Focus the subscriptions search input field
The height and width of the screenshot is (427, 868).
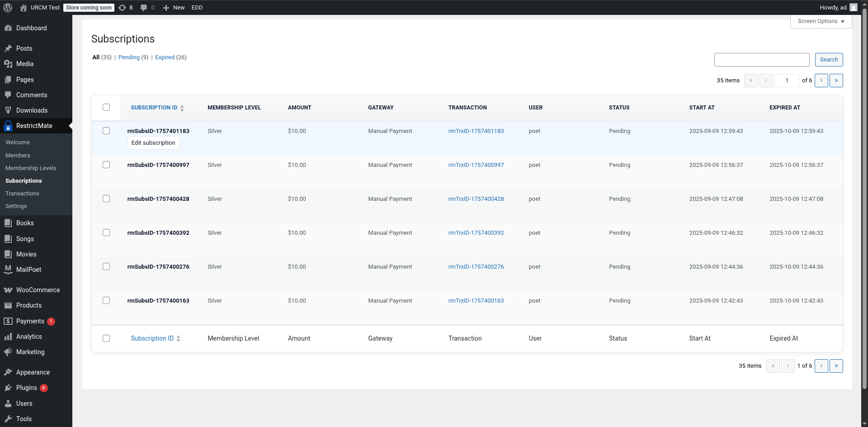pyautogui.click(x=762, y=60)
